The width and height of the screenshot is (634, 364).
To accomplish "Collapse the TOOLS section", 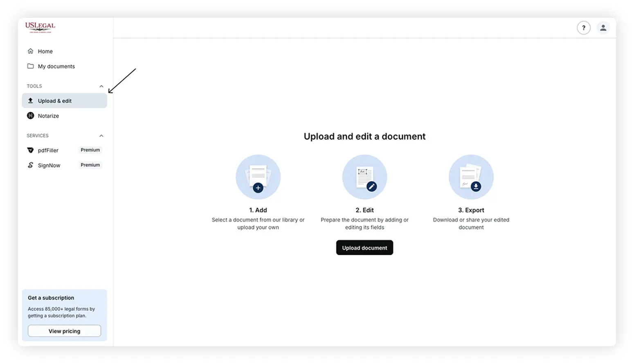I will click(x=101, y=86).
